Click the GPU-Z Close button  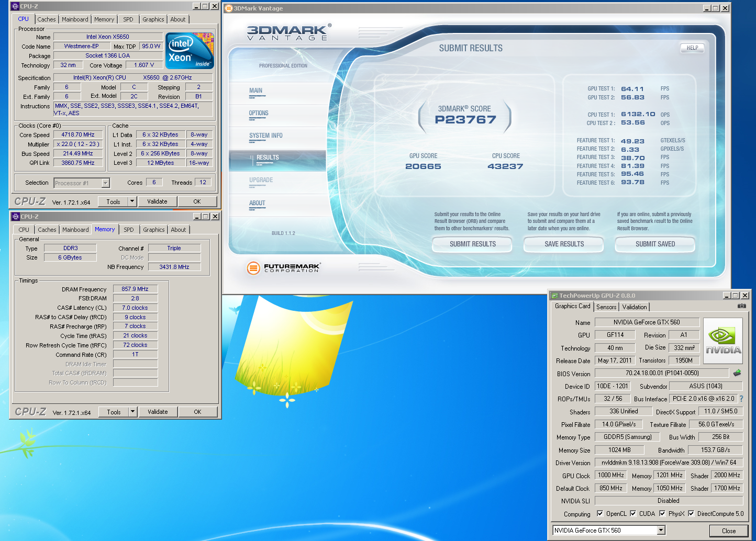(x=729, y=531)
